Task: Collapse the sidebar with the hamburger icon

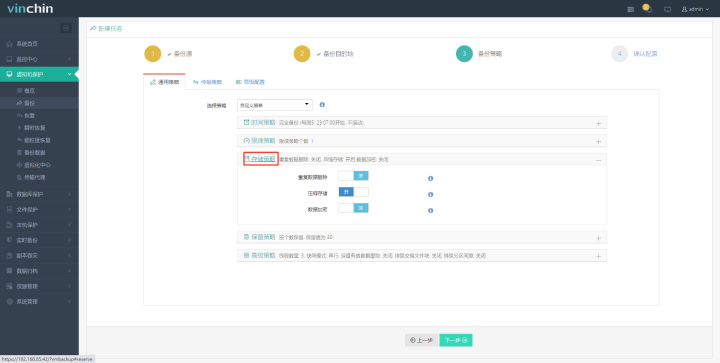Action: [66, 28]
